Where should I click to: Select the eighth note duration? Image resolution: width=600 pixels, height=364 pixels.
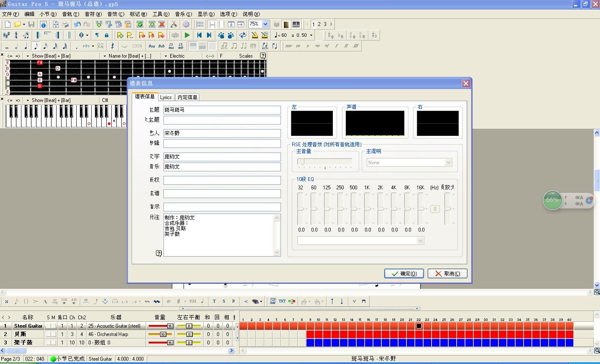coord(36,46)
